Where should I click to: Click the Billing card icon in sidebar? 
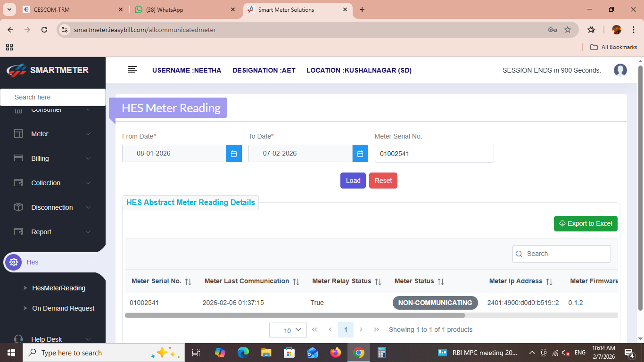pos(18,158)
